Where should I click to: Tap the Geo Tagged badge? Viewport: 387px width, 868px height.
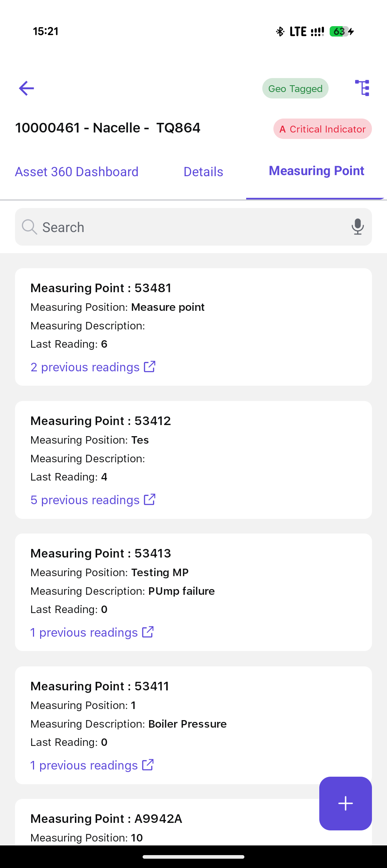(295, 88)
